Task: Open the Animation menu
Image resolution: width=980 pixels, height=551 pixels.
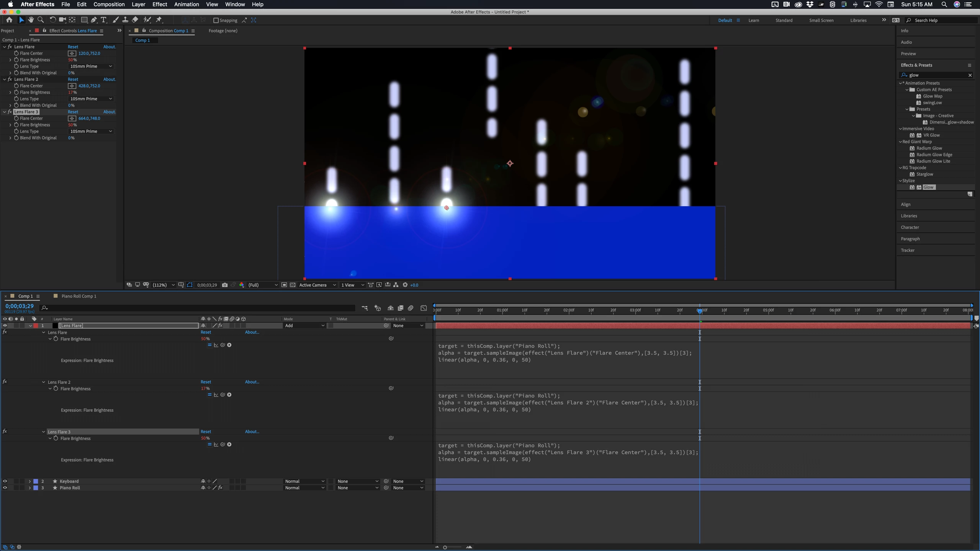Action: [x=186, y=4]
